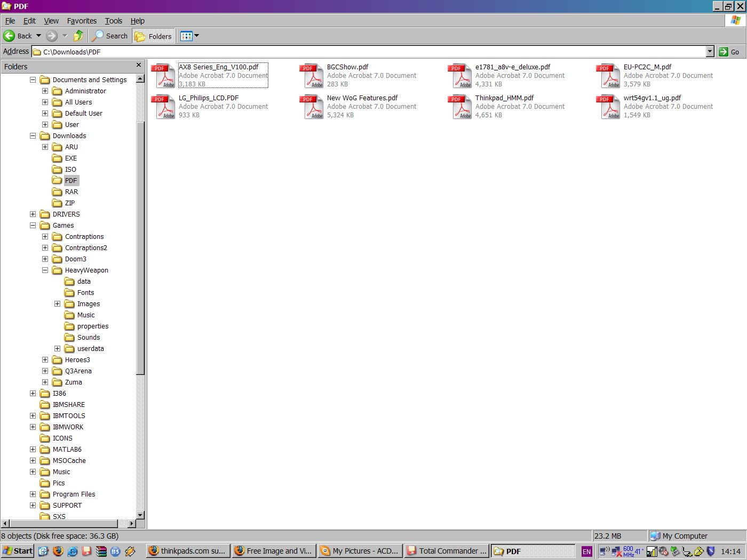Click the 600 MHz CPU tray icon
The image size is (747, 560).
click(629, 551)
